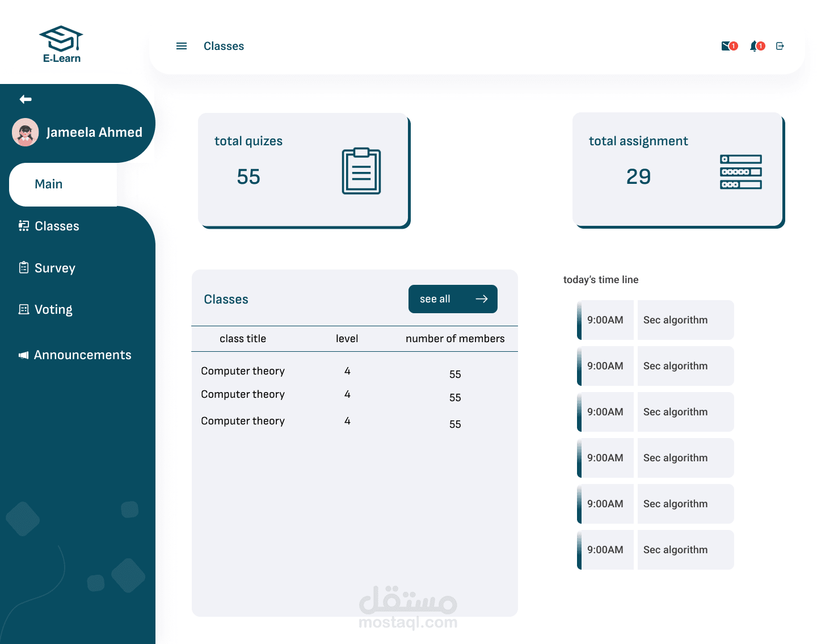Viewport: 817px width, 644px height.
Task: Open the first Sec algorithm timeline entry
Action: tap(685, 320)
